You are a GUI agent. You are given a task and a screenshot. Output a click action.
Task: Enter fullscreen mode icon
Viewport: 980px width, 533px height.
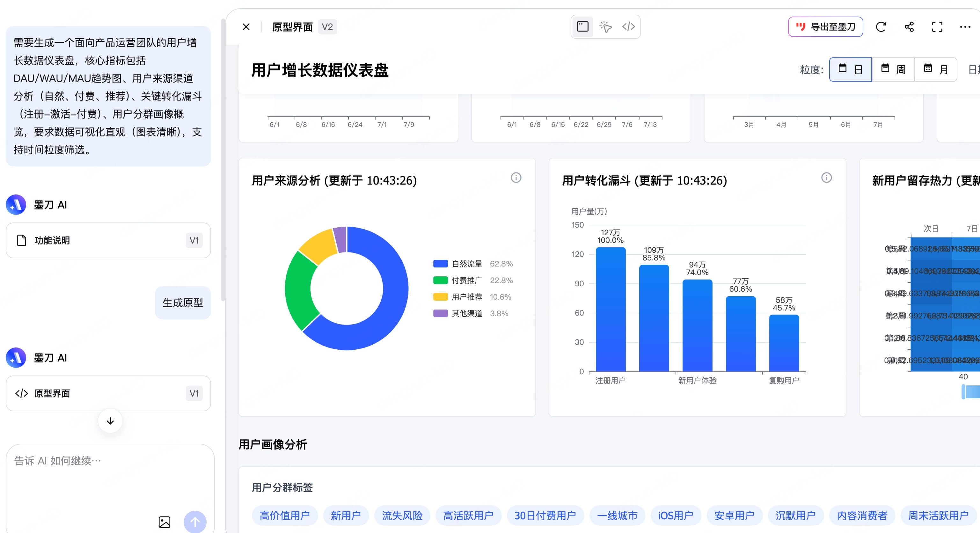(x=937, y=27)
